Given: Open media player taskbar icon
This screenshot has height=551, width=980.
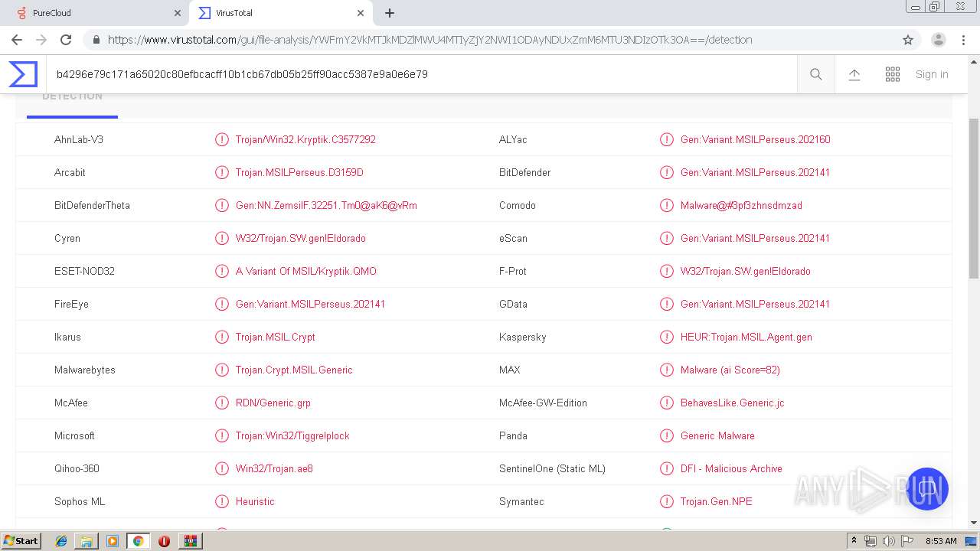Looking at the screenshot, I should coord(113,541).
